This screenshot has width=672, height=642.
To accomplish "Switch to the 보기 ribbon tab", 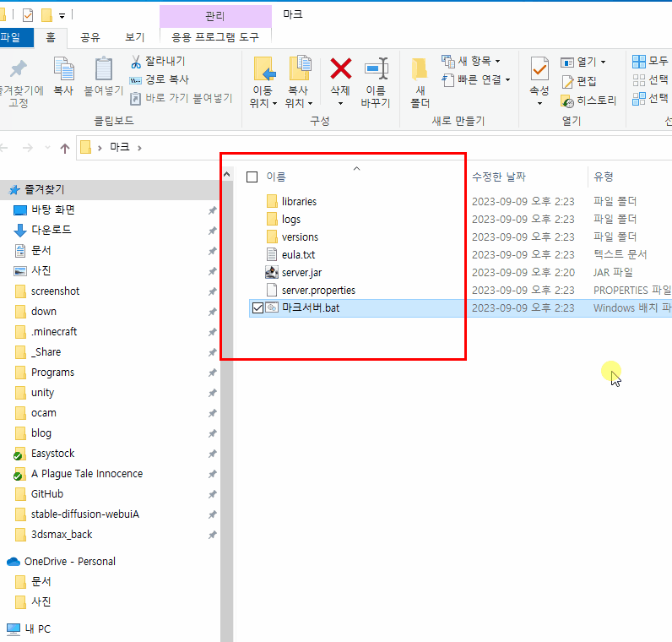I will [x=134, y=38].
